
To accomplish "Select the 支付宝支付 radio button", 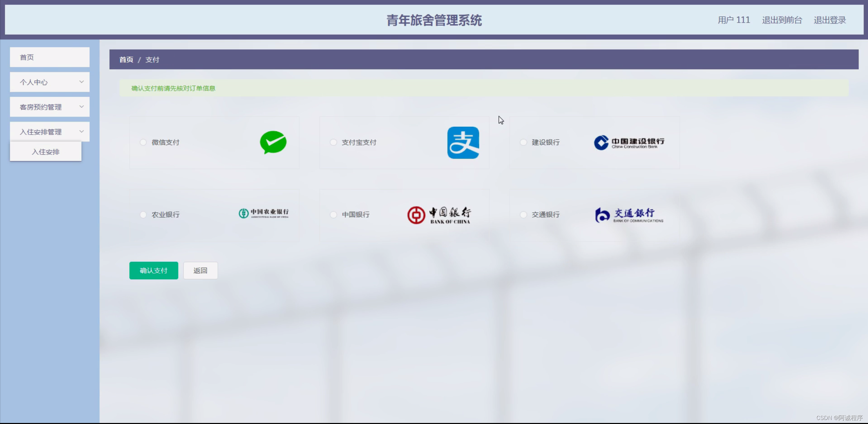I will (333, 142).
